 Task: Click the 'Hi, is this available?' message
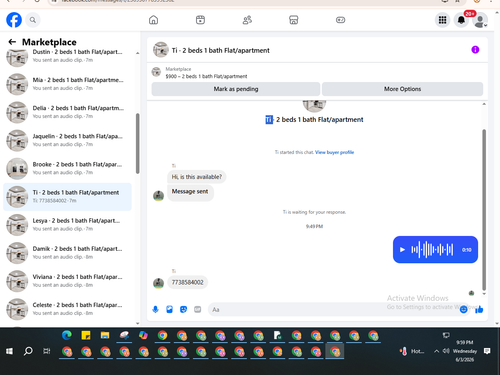point(197,177)
